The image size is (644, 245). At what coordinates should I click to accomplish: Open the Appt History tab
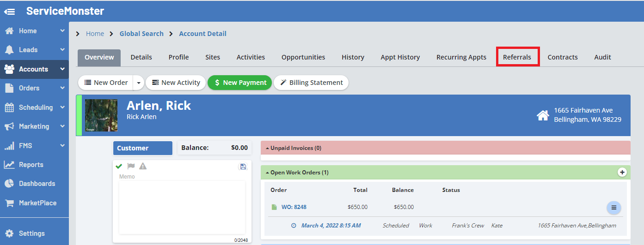(400, 58)
